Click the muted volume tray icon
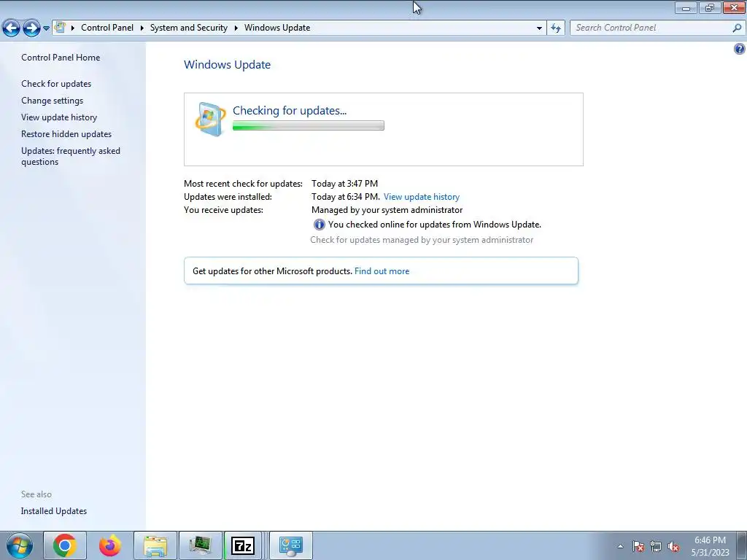747x560 pixels. (673, 546)
